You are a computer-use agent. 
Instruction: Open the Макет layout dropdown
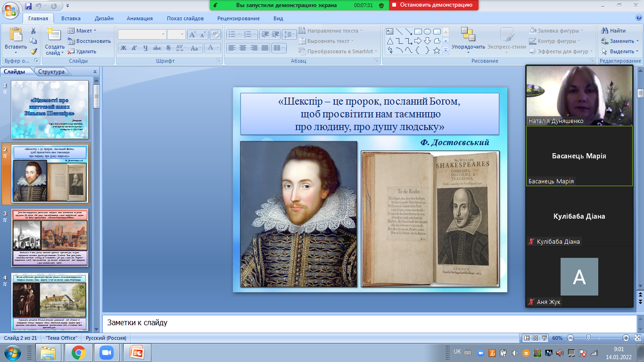pyautogui.click(x=82, y=31)
